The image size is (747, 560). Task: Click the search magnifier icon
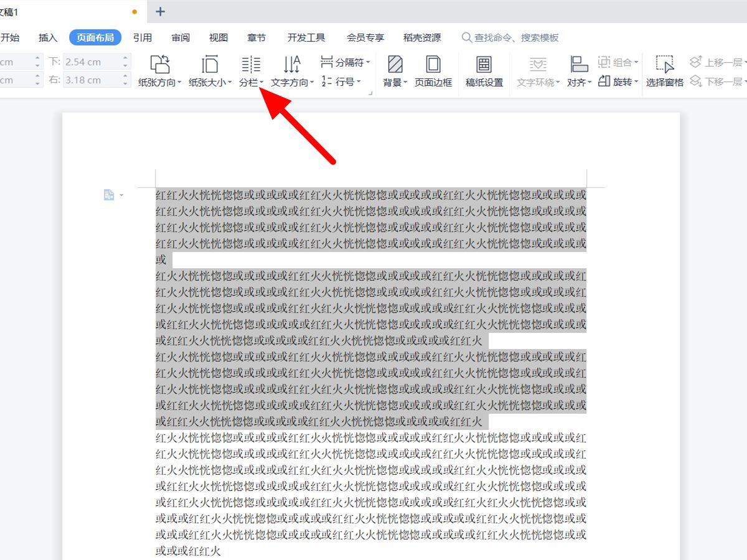tap(466, 38)
